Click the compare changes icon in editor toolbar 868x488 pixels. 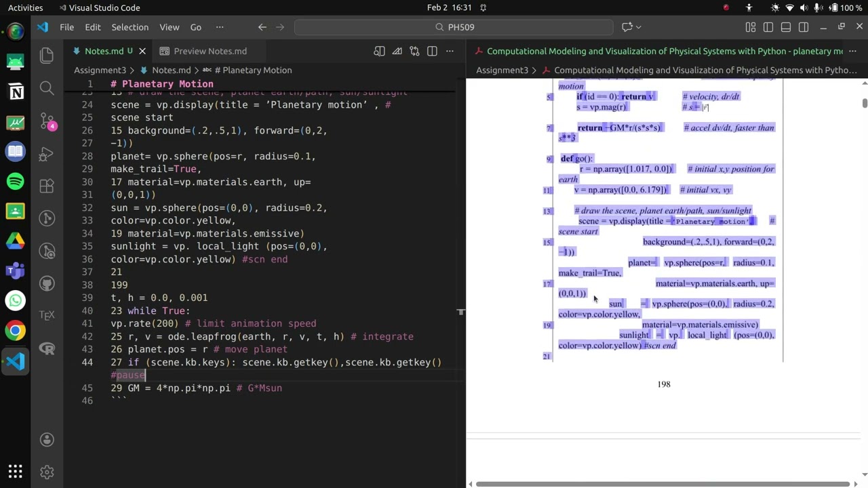[x=414, y=51]
